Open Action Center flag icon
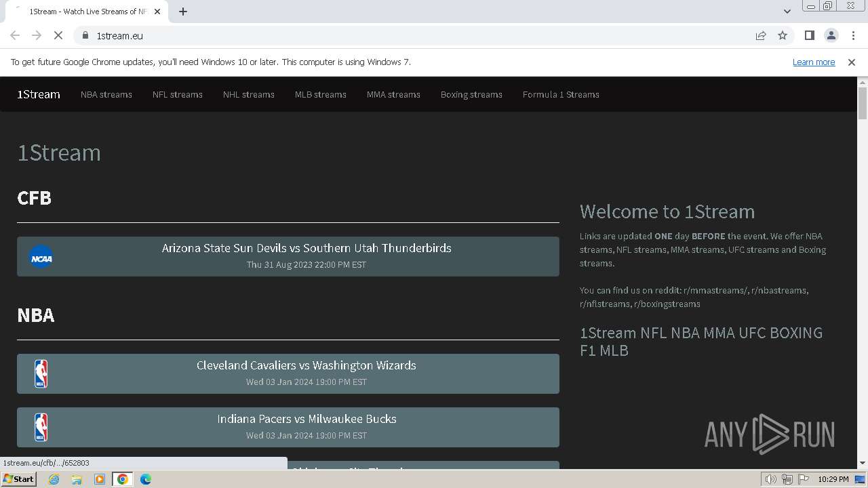This screenshot has width=868, height=488. coord(804,479)
